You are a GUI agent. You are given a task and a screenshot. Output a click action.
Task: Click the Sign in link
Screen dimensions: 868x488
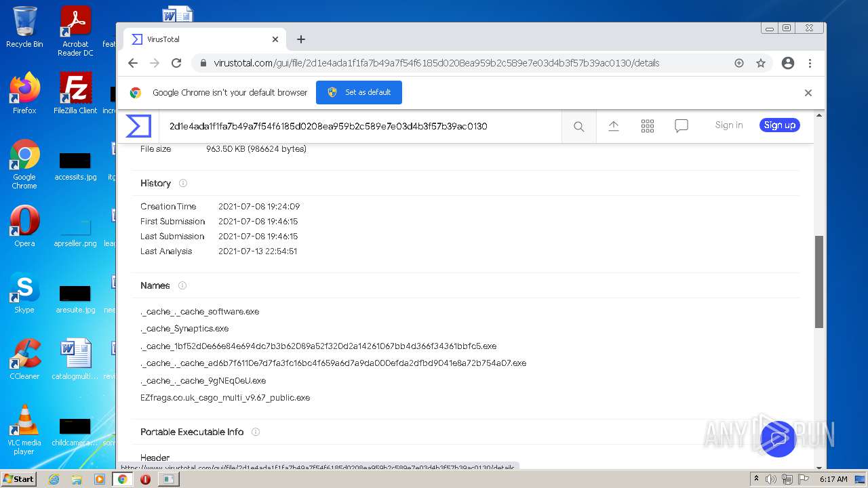729,125
